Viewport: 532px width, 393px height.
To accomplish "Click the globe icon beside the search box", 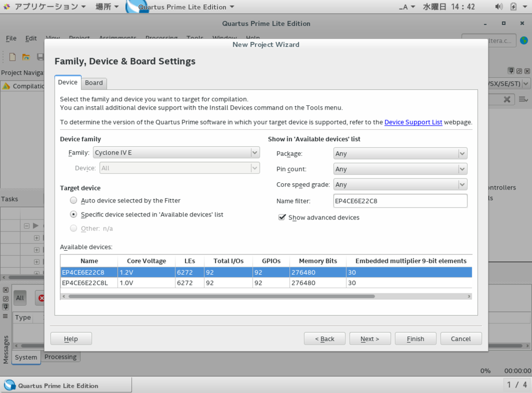I will 524,40.
